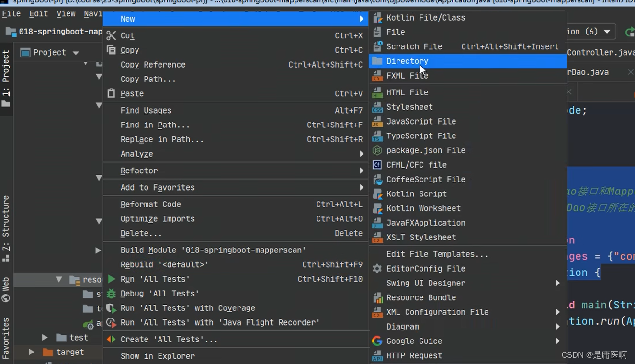Click the HTML File icon
This screenshot has width=635, height=364.
377,92
